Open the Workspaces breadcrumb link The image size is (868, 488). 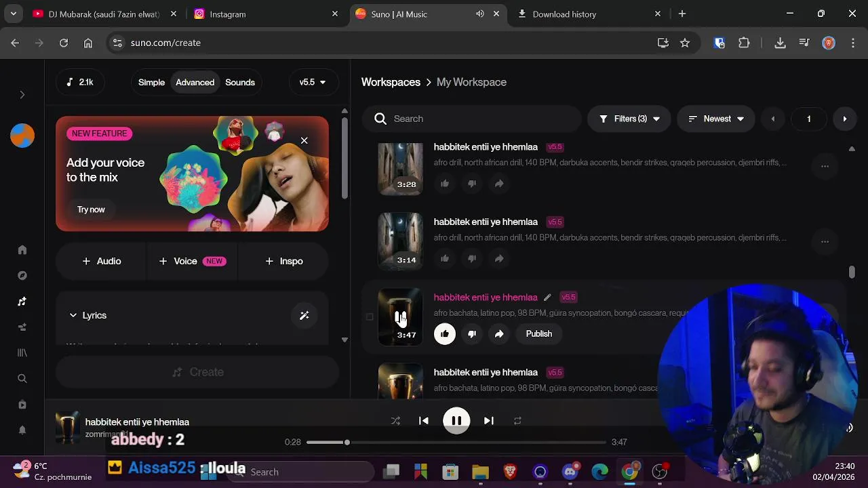tap(391, 82)
